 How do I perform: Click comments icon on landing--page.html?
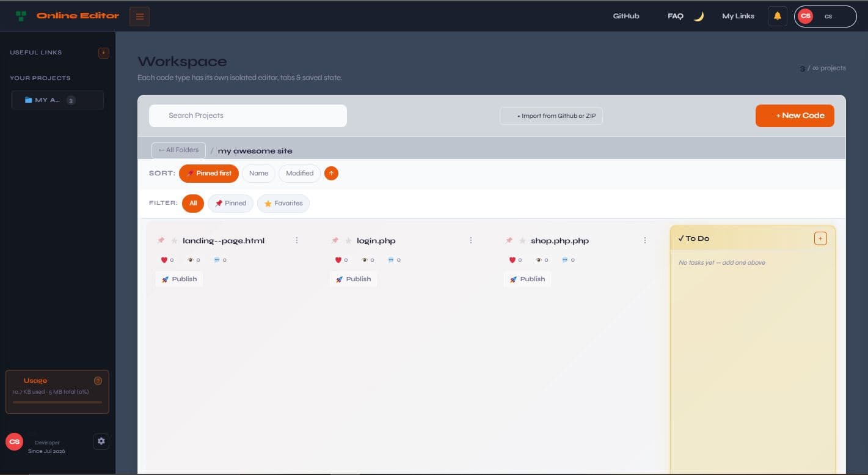click(x=217, y=260)
